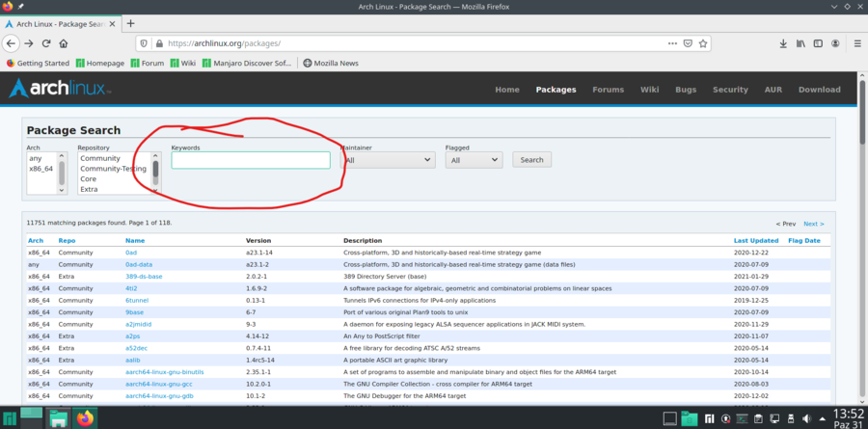This screenshot has width=868, height=429.
Task: Choose Core in the Repository list
Action: 88,179
